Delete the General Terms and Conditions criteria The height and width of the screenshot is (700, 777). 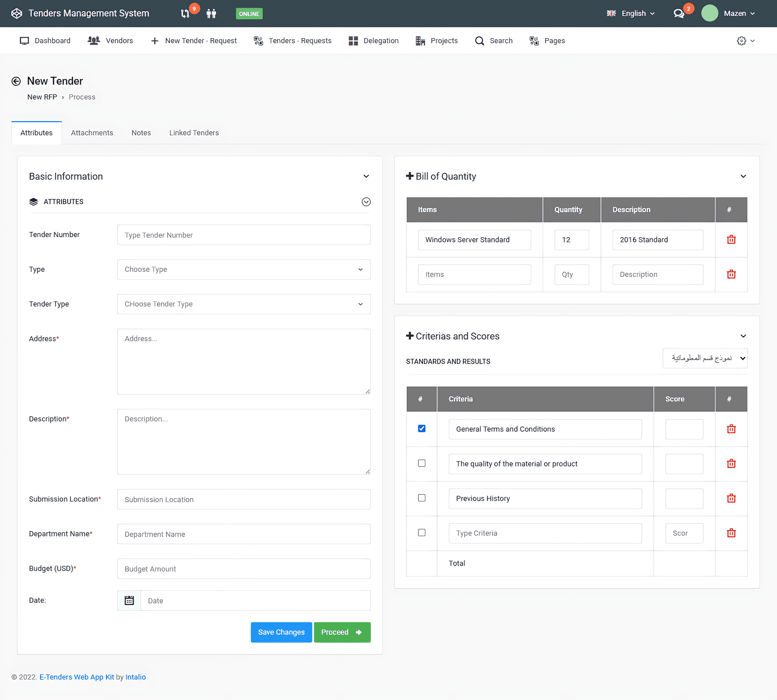(x=731, y=429)
